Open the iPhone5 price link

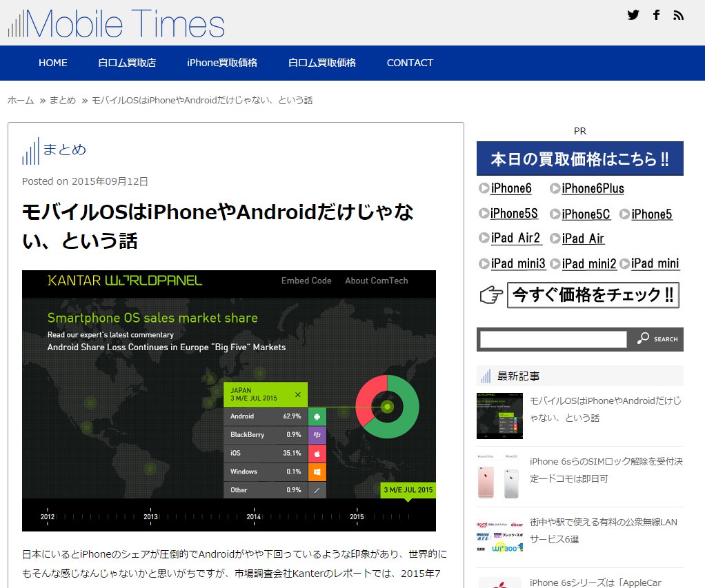pyautogui.click(x=646, y=214)
